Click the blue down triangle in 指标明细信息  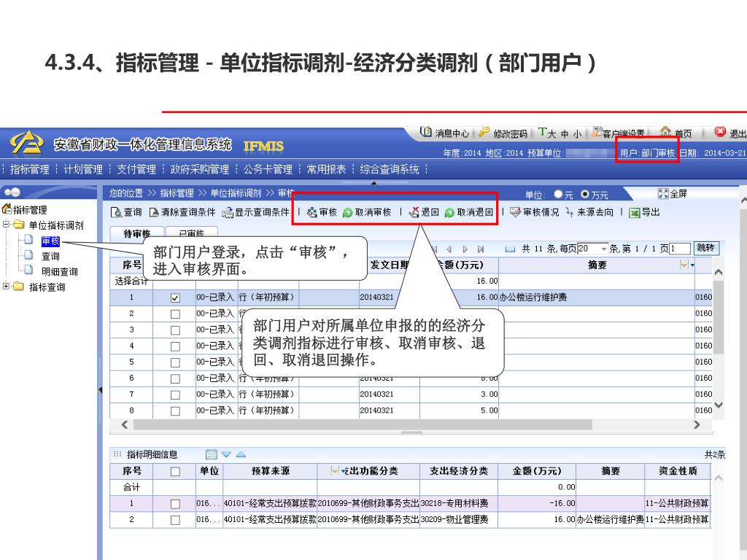pos(226,455)
